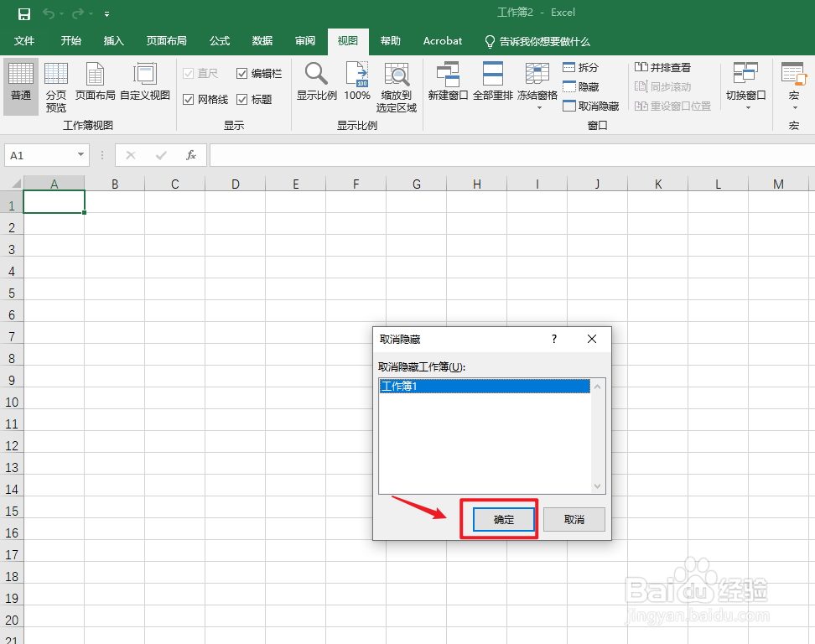
Task: Open the 审阅 Review tab
Action: pyautogui.click(x=305, y=41)
